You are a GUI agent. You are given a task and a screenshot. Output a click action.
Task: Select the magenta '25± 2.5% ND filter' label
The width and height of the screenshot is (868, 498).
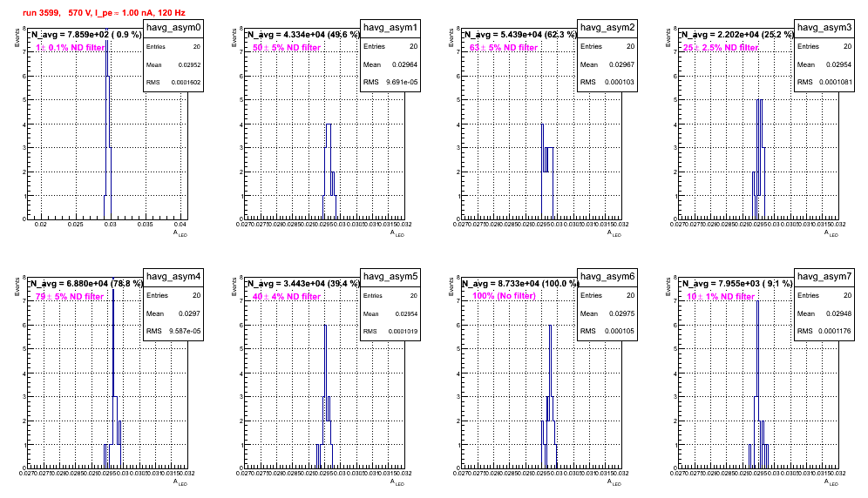[721, 48]
